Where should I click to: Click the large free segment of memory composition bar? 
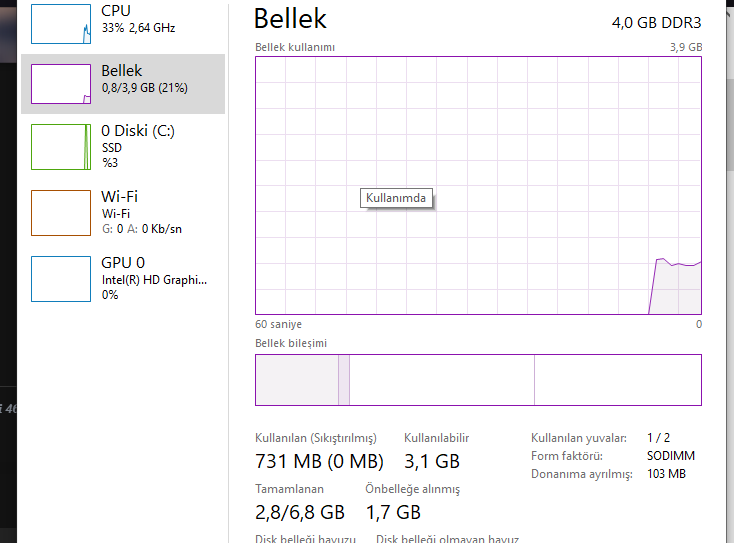click(x=617, y=380)
